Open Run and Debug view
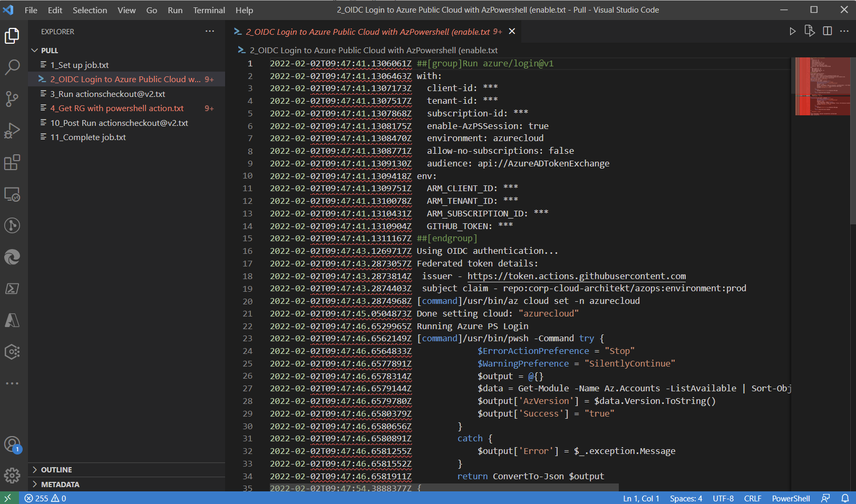This screenshot has width=856, height=504. (x=12, y=131)
